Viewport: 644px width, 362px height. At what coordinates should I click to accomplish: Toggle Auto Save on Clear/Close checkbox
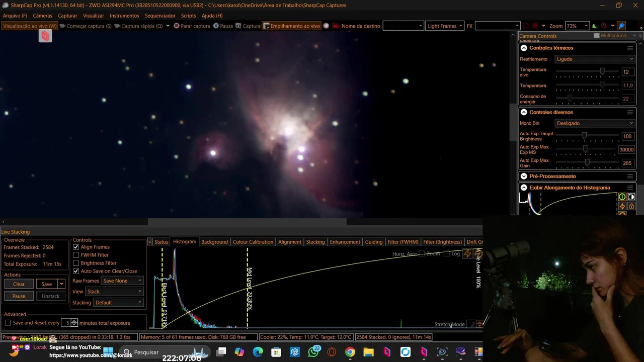76,271
